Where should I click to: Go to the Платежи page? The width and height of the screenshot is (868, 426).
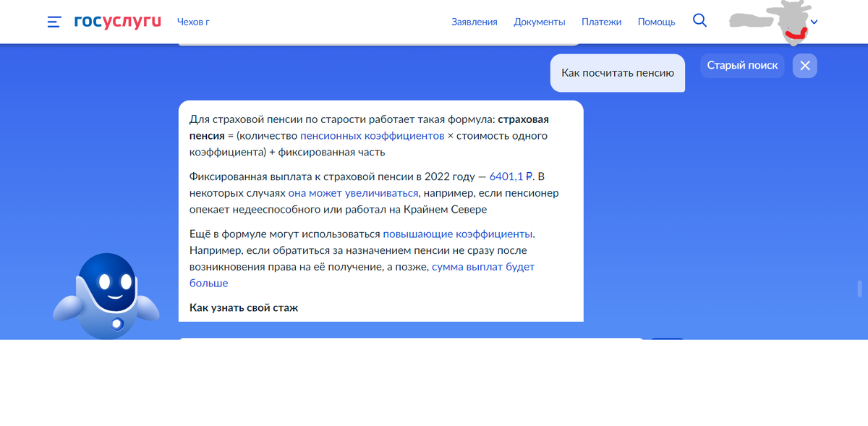pos(601,22)
